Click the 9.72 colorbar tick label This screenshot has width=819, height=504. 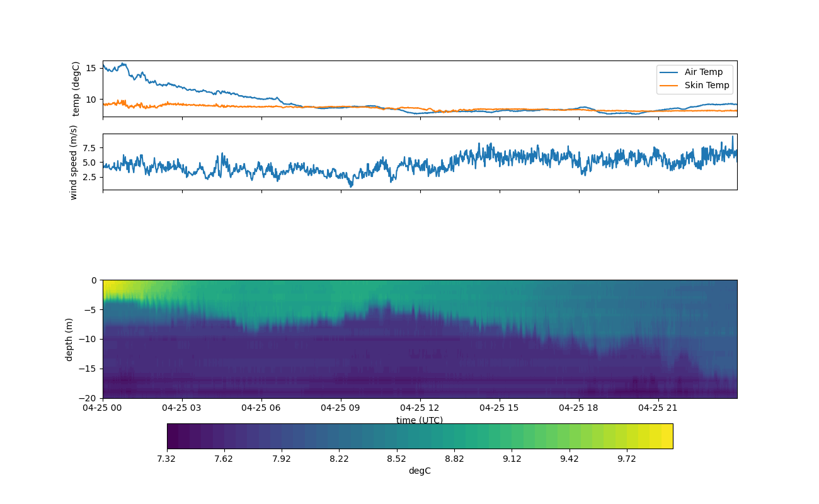point(627,459)
